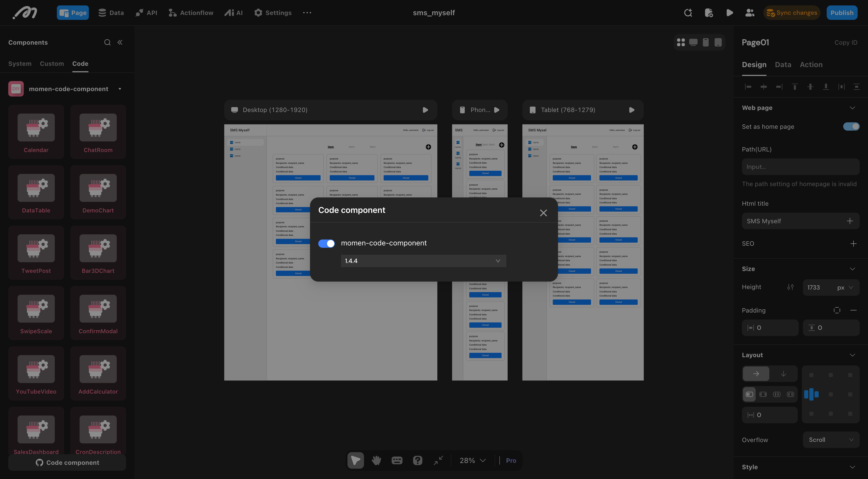Click the top-bar preview play button
Screen dimensions: 868x479
click(730, 13)
